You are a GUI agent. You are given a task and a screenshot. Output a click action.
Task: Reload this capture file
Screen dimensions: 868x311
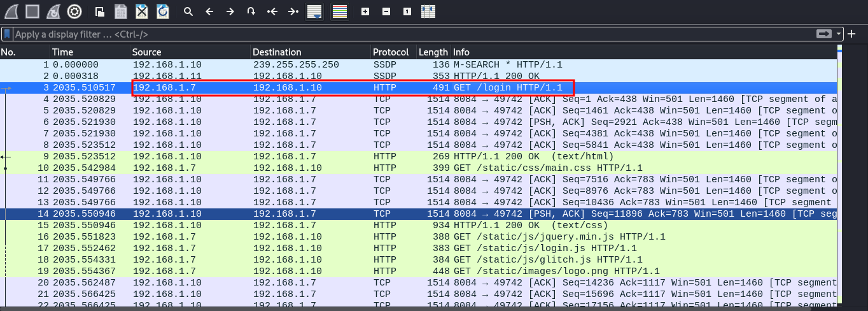pos(163,11)
